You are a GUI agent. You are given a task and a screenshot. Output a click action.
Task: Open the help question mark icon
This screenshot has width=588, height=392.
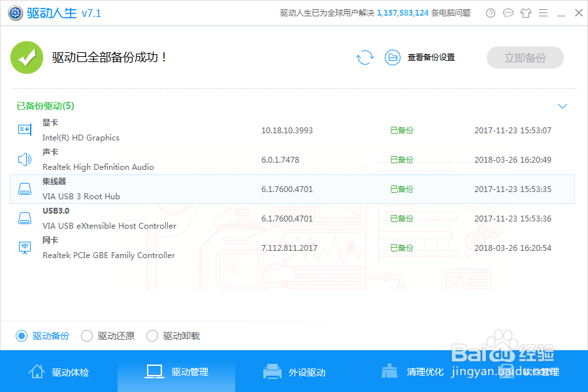491,13
